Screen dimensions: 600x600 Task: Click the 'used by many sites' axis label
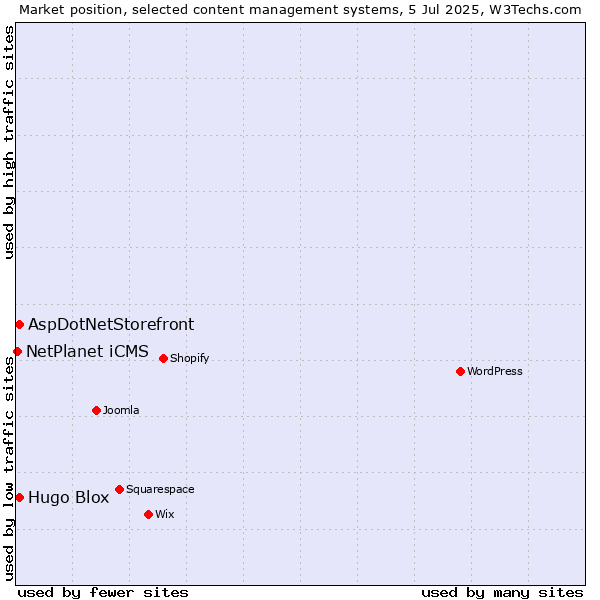tap(502, 593)
